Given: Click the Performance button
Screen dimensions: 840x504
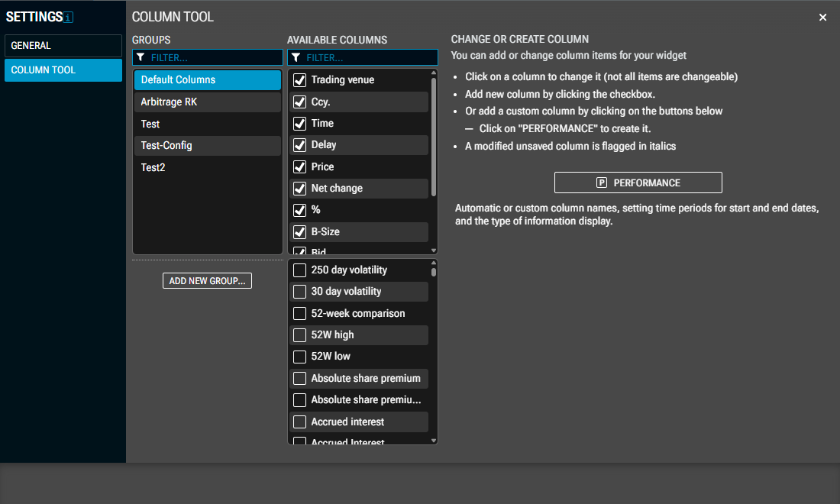Looking at the screenshot, I should click(638, 183).
